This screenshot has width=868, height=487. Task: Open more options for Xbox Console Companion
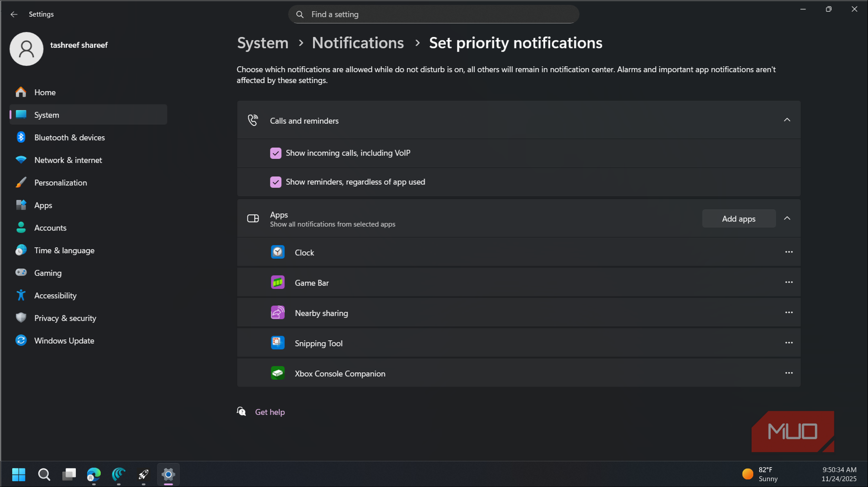pyautogui.click(x=789, y=372)
